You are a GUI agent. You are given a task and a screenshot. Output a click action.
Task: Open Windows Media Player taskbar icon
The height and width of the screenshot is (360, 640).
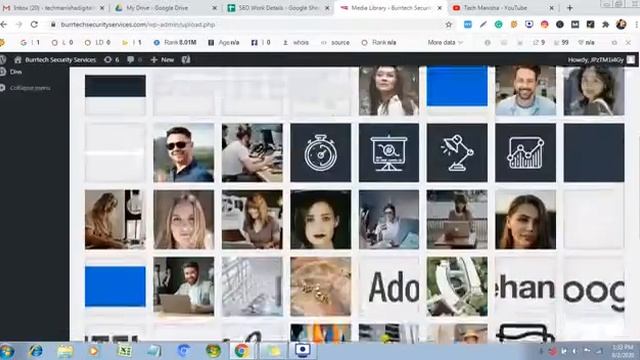point(93,351)
